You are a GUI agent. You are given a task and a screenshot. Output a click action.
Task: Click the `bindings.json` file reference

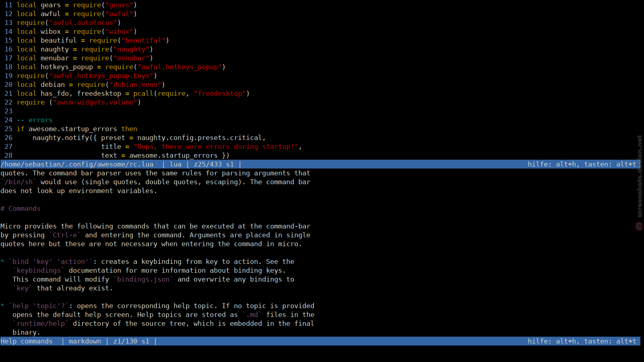[x=143, y=279]
